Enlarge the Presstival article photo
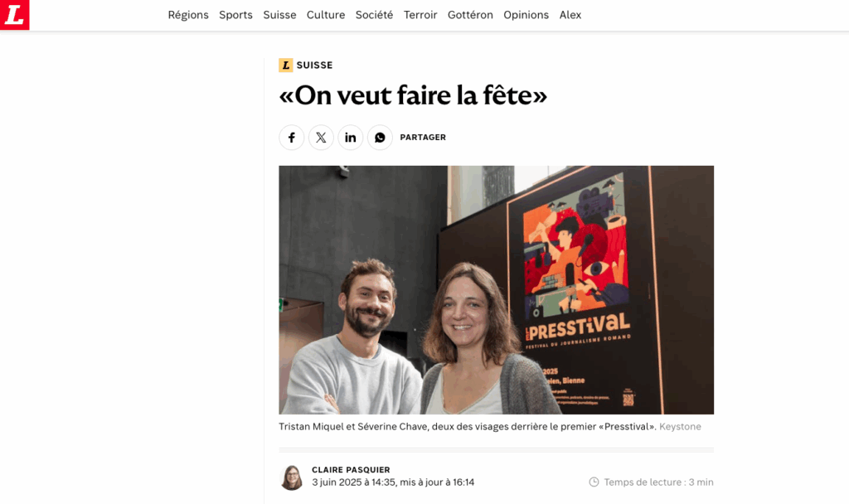This screenshot has width=849, height=504. (496, 290)
